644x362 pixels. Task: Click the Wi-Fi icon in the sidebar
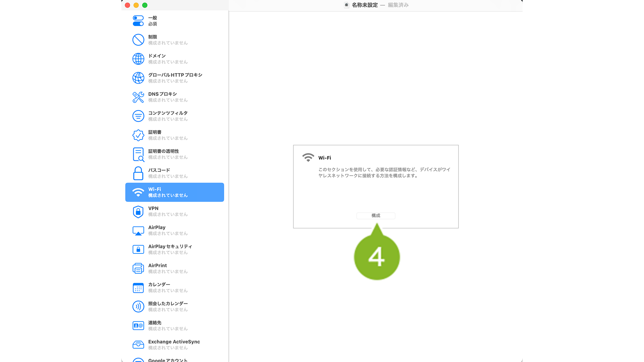[x=138, y=192]
